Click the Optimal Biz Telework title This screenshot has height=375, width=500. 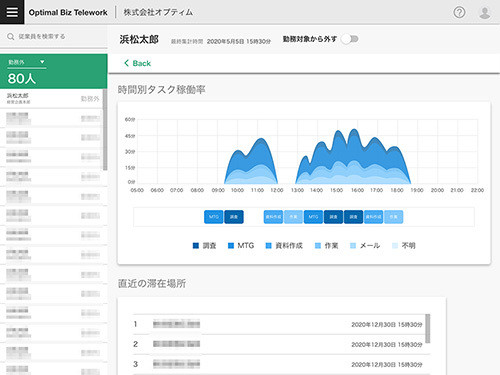(x=68, y=12)
